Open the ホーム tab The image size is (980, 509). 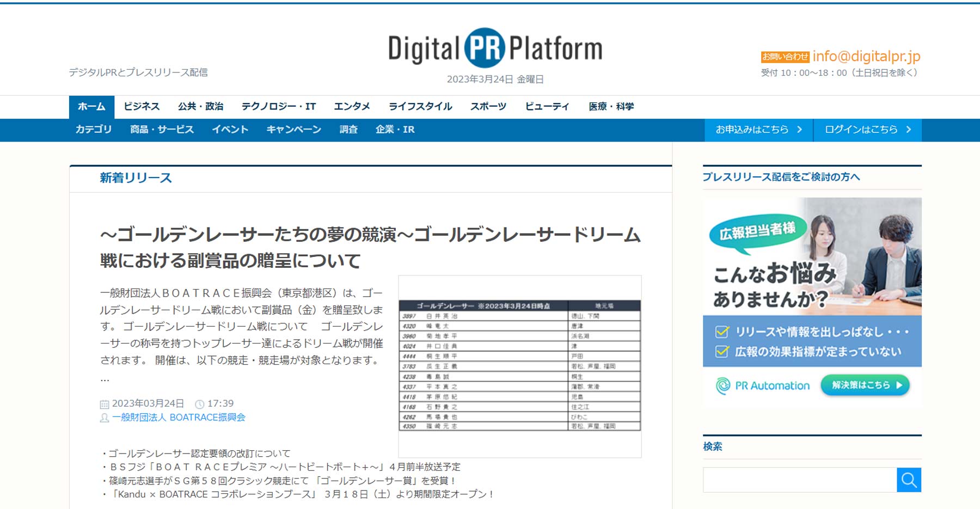(91, 107)
